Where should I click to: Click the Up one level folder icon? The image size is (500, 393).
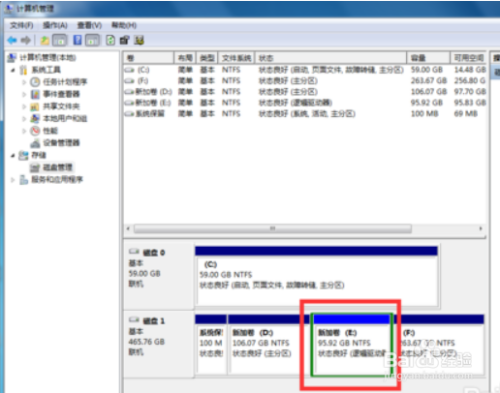tap(45, 40)
